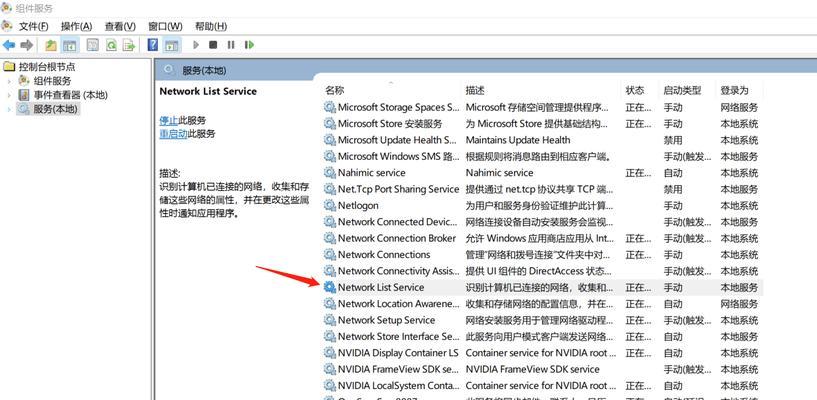Click the Export List toolbar icon
Screen dimensions: 817x400
click(129, 45)
